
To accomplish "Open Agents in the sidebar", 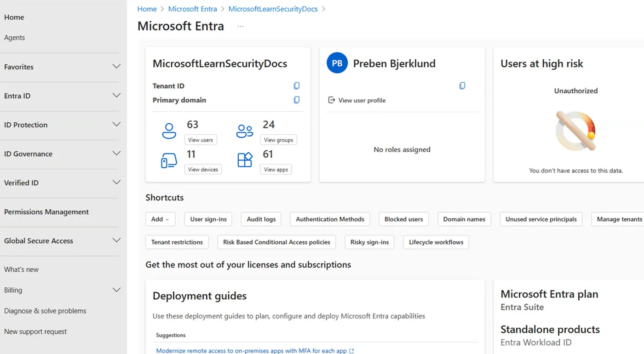I will pos(15,38).
